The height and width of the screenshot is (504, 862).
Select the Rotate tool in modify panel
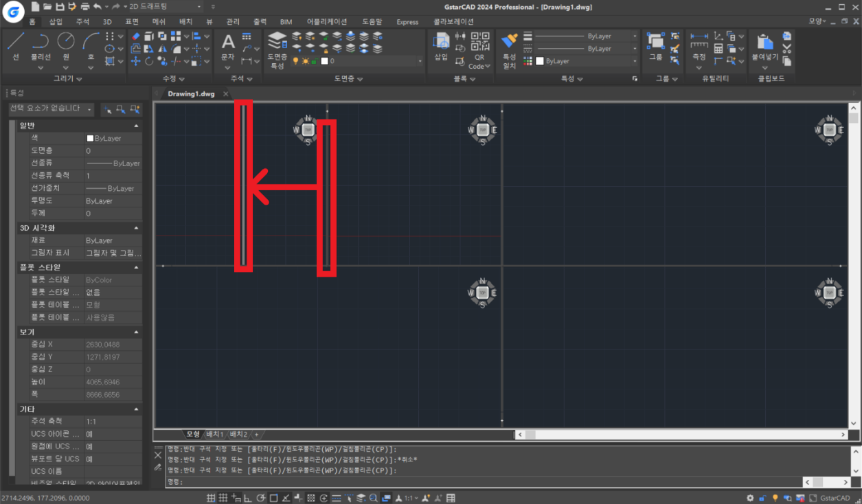149,61
